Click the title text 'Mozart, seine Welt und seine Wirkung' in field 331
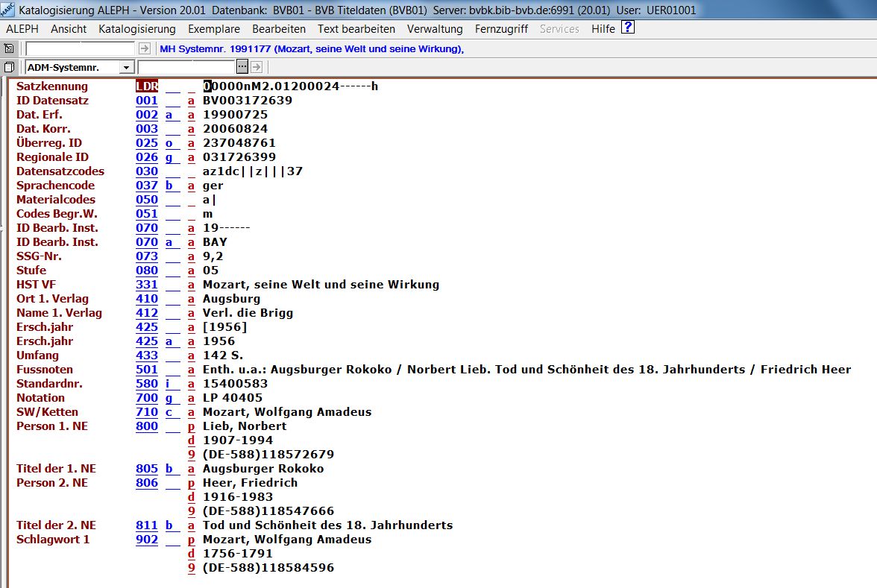 321,285
